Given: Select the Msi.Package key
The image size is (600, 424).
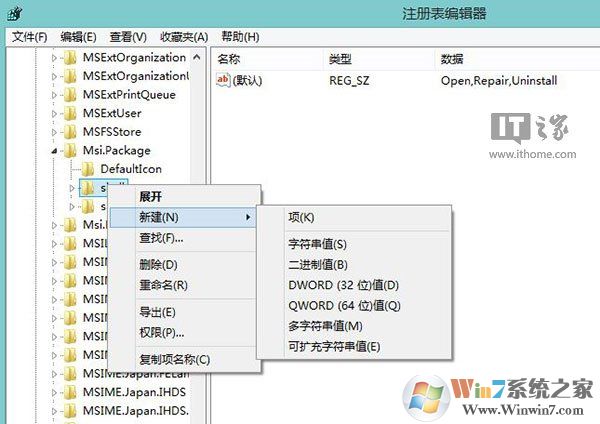Looking at the screenshot, I should 117,151.
